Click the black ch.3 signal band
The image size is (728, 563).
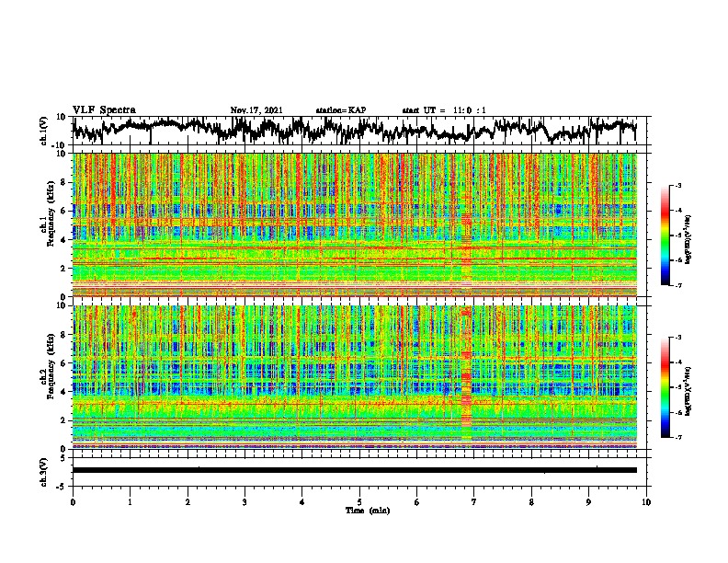click(x=354, y=470)
